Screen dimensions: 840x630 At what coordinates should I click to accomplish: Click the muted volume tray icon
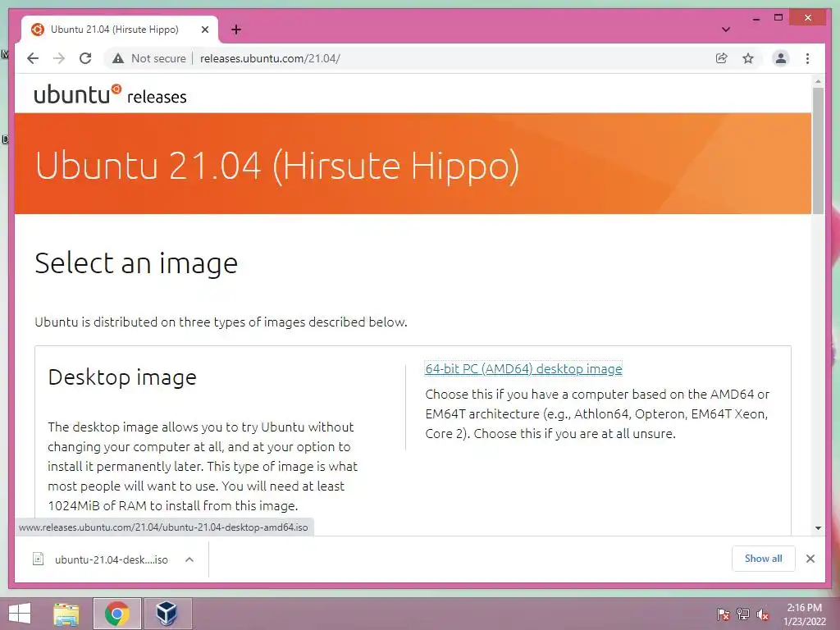coord(762,614)
